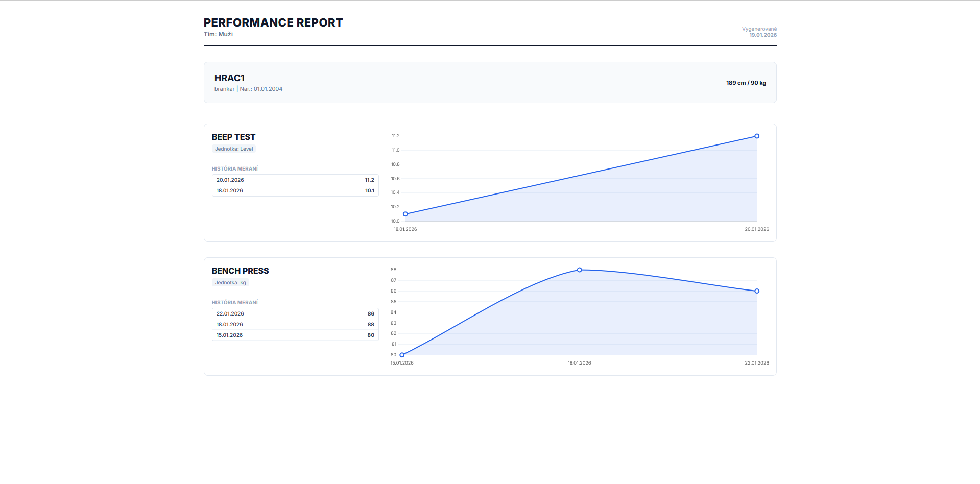Click the Beep Test data point at 11.2
The width and height of the screenshot is (980, 484).
pos(756,136)
